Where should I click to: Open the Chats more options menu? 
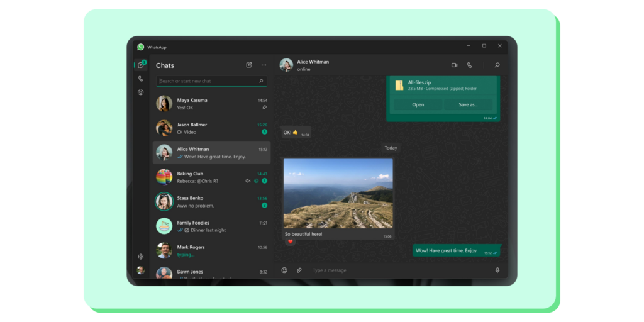(264, 65)
